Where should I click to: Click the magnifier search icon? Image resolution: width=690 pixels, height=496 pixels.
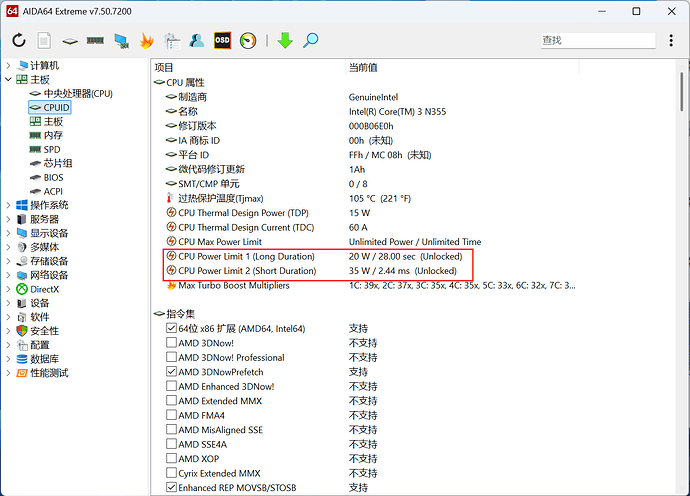click(311, 41)
